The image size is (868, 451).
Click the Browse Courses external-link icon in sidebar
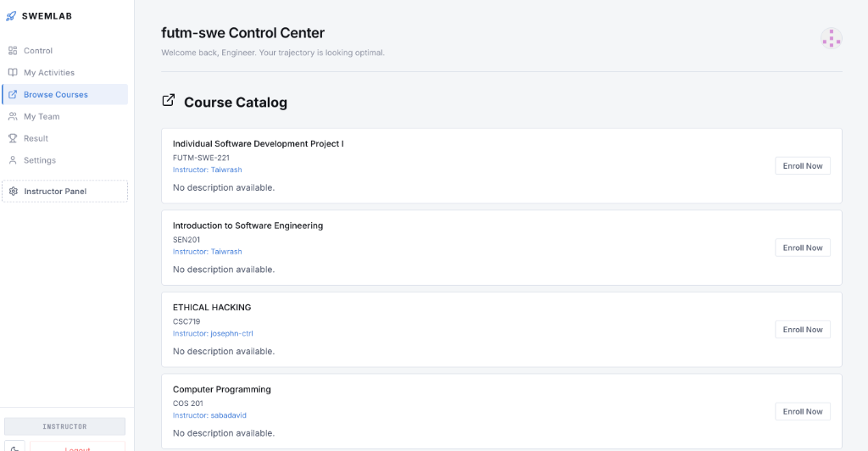click(13, 95)
